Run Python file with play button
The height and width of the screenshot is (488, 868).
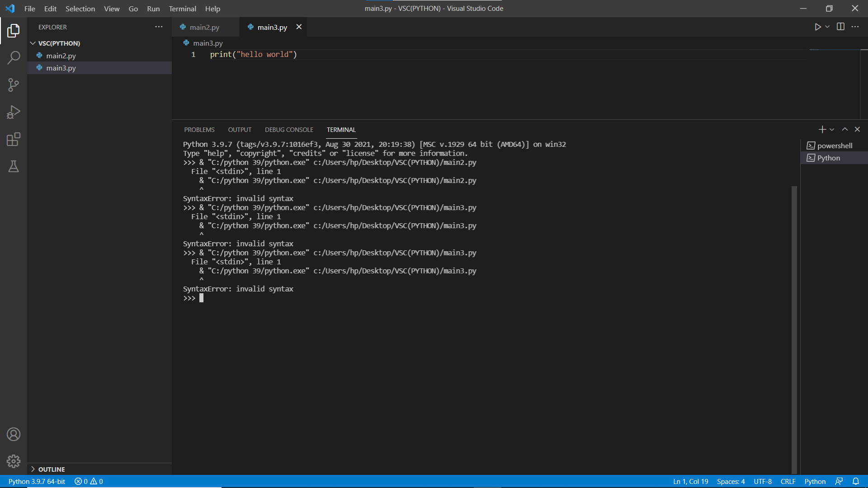click(818, 27)
